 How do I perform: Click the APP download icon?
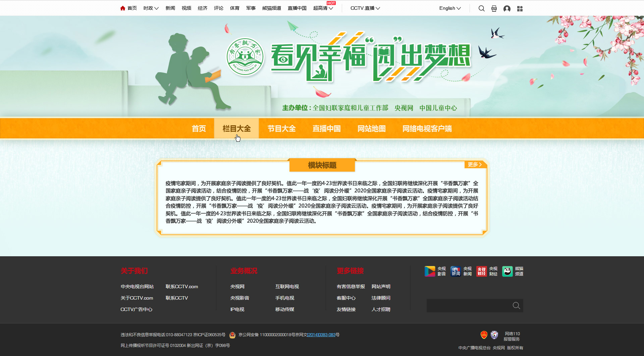pyautogui.click(x=494, y=8)
